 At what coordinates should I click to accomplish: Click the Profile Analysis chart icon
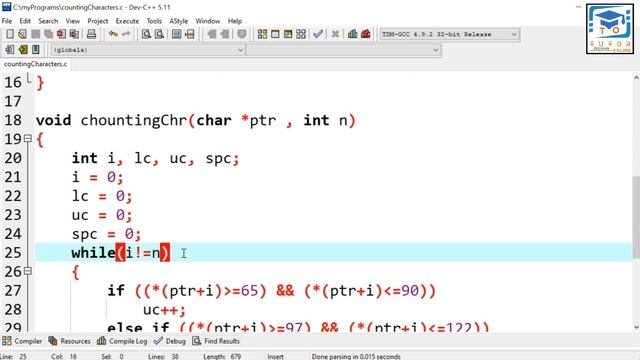click(x=353, y=34)
